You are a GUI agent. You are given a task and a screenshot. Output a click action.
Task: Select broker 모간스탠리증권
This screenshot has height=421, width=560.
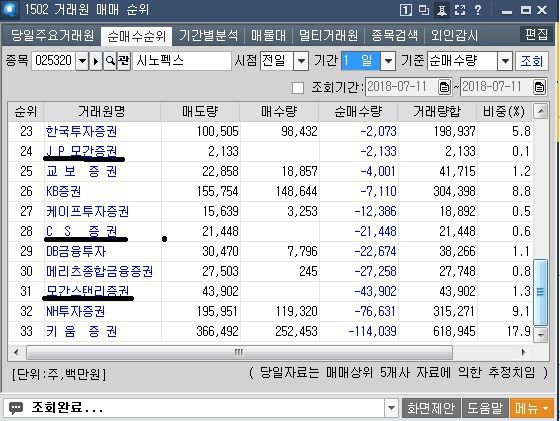click(88, 291)
